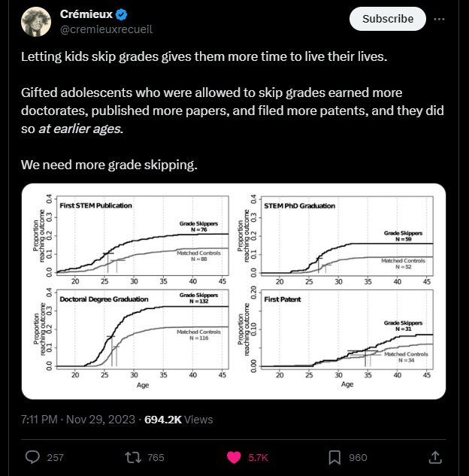Viewport: 469px width, 476px height.
Task: Click the 257 replies count
Action: (55, 457)
